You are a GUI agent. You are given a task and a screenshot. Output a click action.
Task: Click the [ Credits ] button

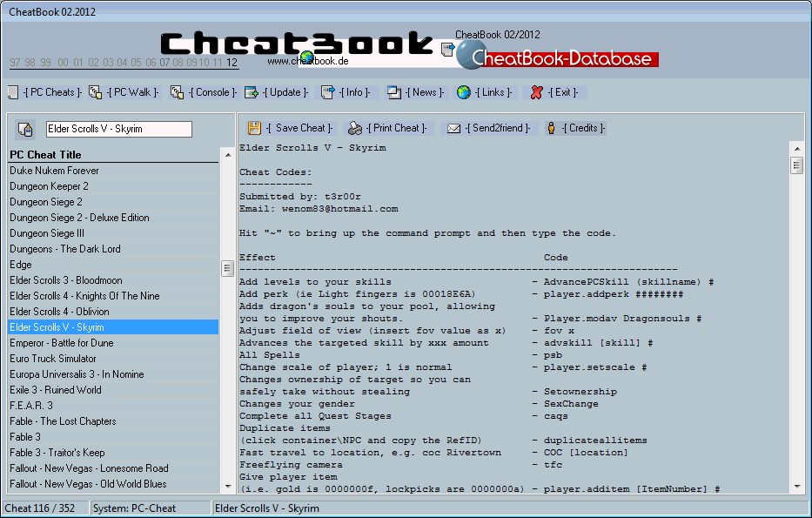pyautogui.click(x=584, y=128)
